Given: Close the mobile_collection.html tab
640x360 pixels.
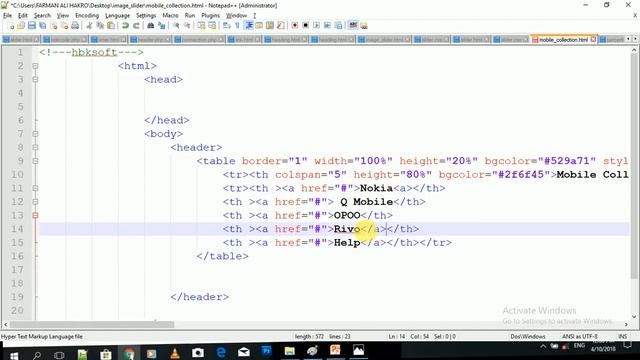Looking at the screenshot, I should click(593, 39).
